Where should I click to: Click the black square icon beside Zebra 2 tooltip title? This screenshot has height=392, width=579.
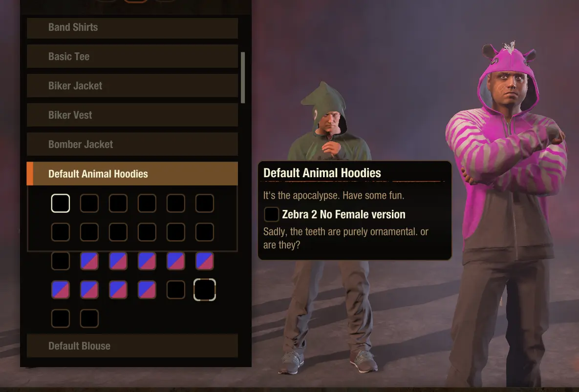tap(271, 214)
